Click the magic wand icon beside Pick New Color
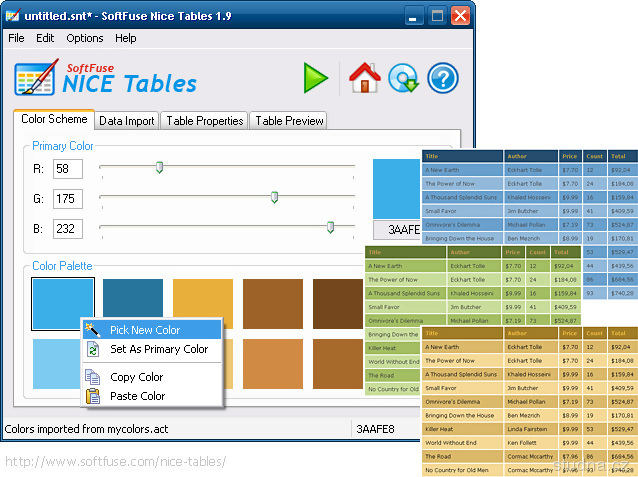The height and width of the screenshot is (477, 638). coord(93,330)
